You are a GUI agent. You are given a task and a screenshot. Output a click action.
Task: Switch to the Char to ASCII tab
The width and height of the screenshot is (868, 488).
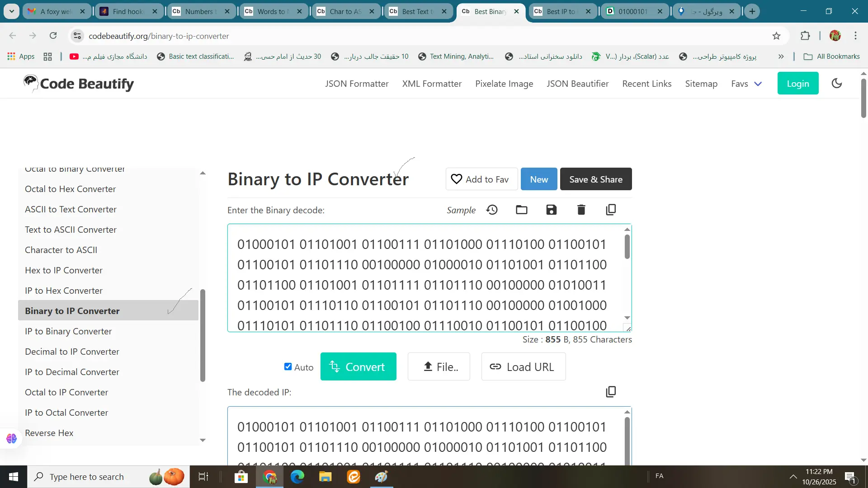click(x=346, y=11)
